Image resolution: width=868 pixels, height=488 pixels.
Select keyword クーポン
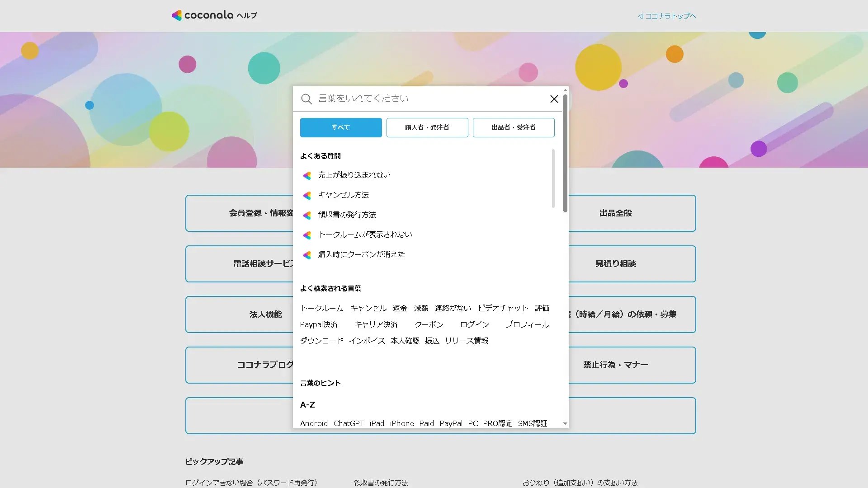tap(429, 324)
